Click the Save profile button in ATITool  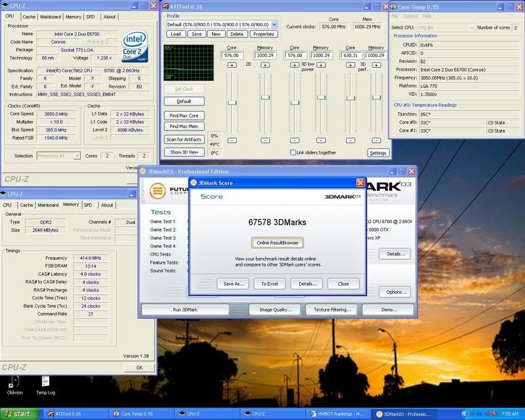click(x=196, y=34)
